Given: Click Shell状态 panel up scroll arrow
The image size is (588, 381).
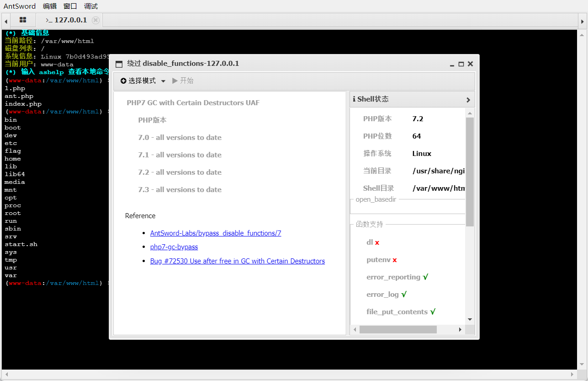Looking at the screenshot, I should coord(470,113).
